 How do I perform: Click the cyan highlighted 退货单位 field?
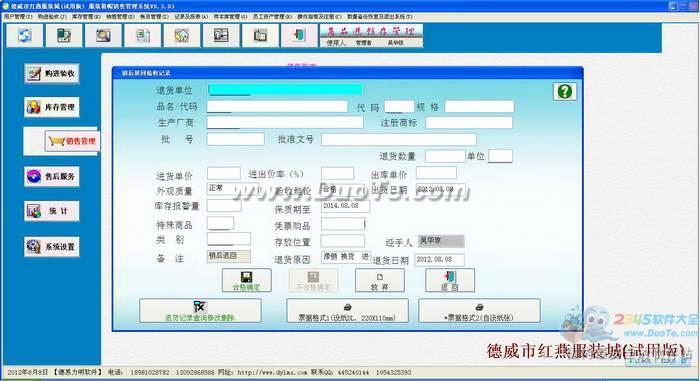(x=285, y=90)
